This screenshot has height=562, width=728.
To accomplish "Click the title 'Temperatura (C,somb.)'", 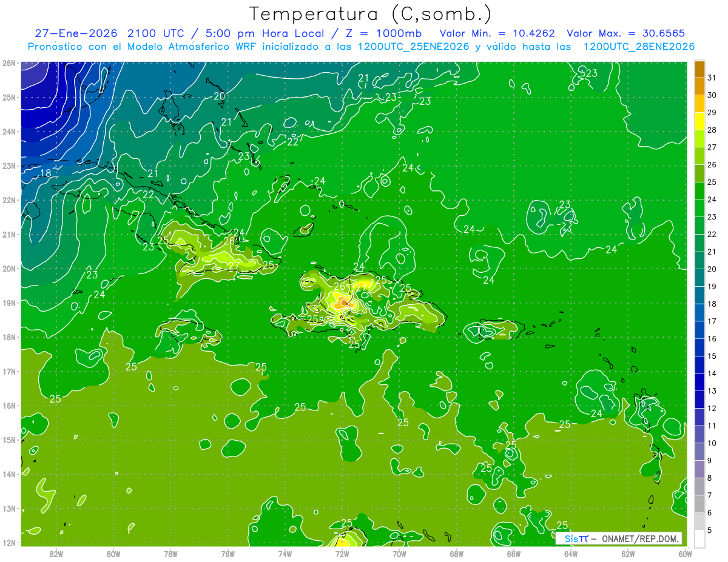I will click(370, 14).
